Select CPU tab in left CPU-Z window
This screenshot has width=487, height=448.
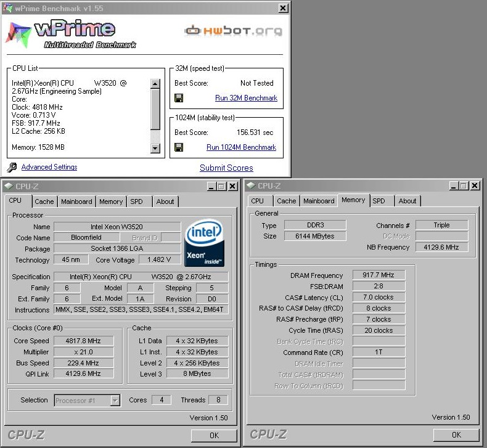point(18,200)
